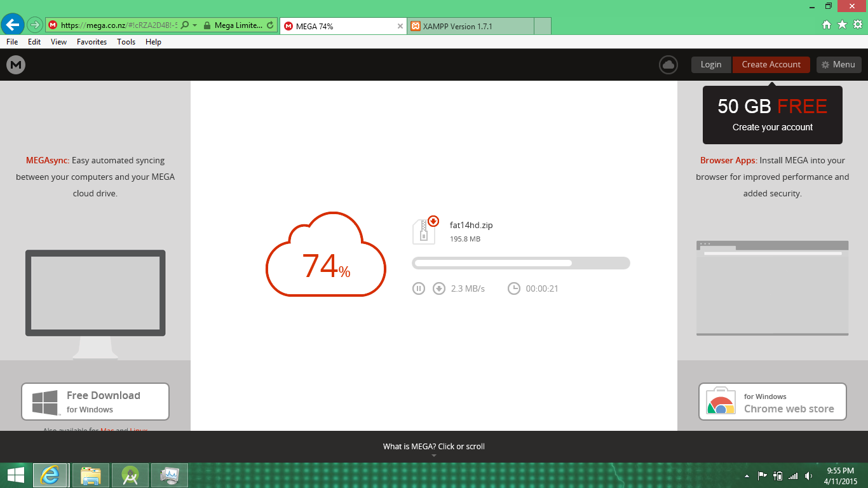Screen dimensions: 868x488
Task: Click the volume speaker tray icon
Action: pos(808,476)
